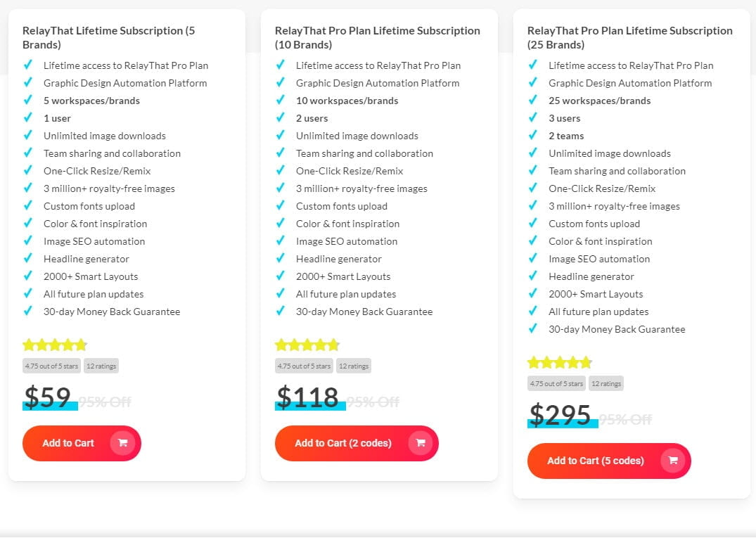Click the star rating under the 5 Brands plan

[55, 345]
